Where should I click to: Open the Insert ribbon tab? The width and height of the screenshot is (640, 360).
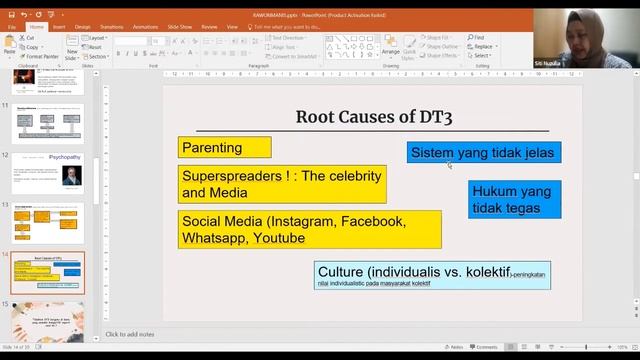(x=59, y=27)
